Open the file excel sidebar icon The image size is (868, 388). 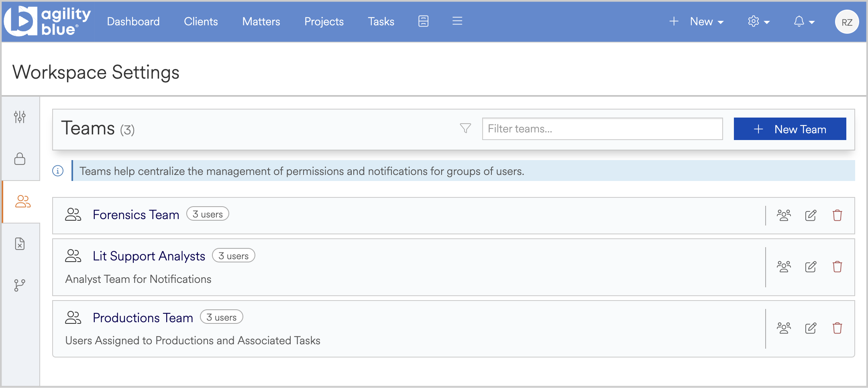[x=20, y=244]
